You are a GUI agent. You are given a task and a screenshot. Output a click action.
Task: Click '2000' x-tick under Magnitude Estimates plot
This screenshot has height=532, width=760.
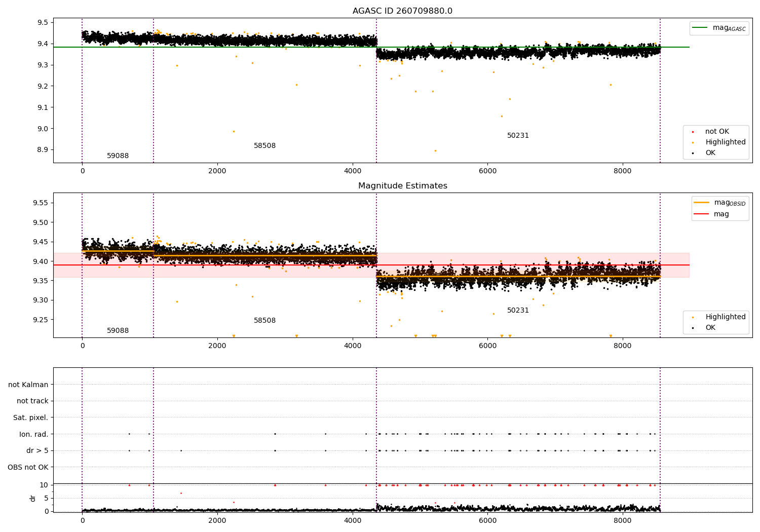[217, 346]
